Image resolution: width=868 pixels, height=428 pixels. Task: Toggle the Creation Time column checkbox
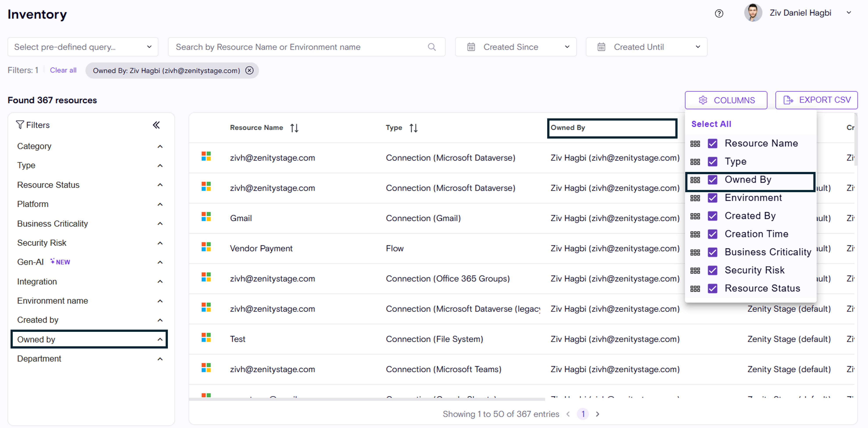[x=712, y=234]
